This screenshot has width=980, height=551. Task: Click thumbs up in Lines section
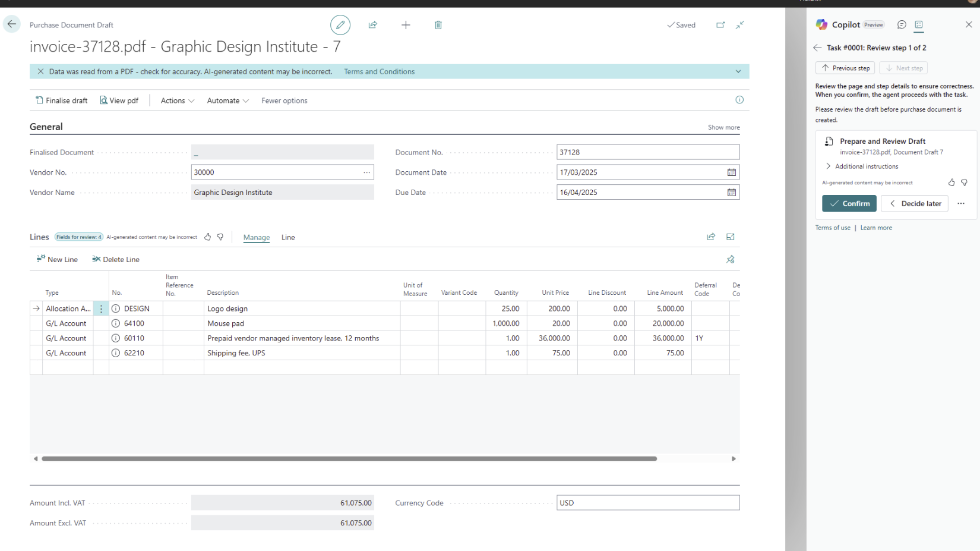[x=208, y=237]
